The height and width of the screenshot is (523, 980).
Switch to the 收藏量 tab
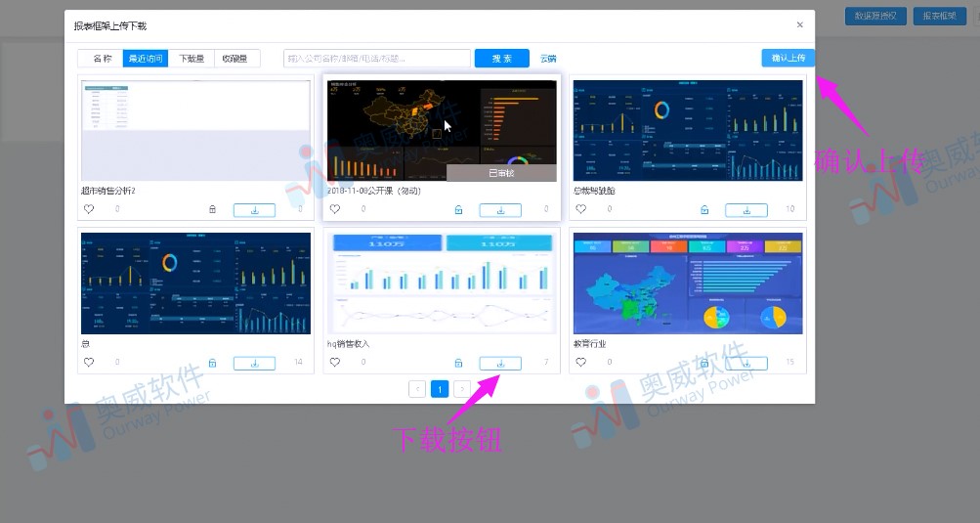point(236,59)
